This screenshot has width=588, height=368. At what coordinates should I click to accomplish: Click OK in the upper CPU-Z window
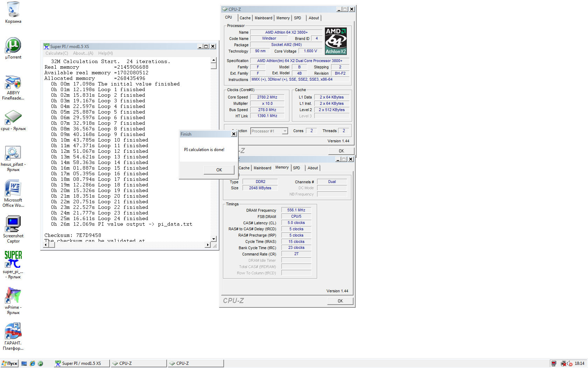pos(341,151)
